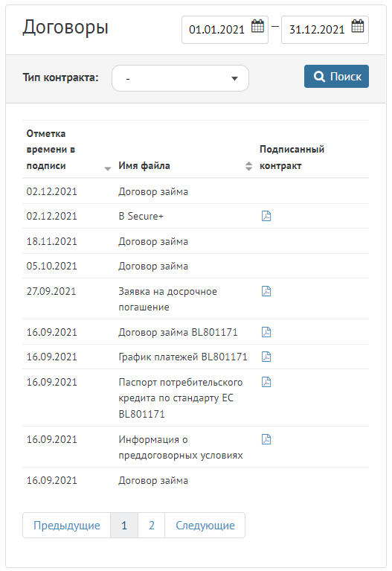392x571 pixels.
Task: Download PDF for Информация о преддоговорных условиях
Action: coord(266,439)
